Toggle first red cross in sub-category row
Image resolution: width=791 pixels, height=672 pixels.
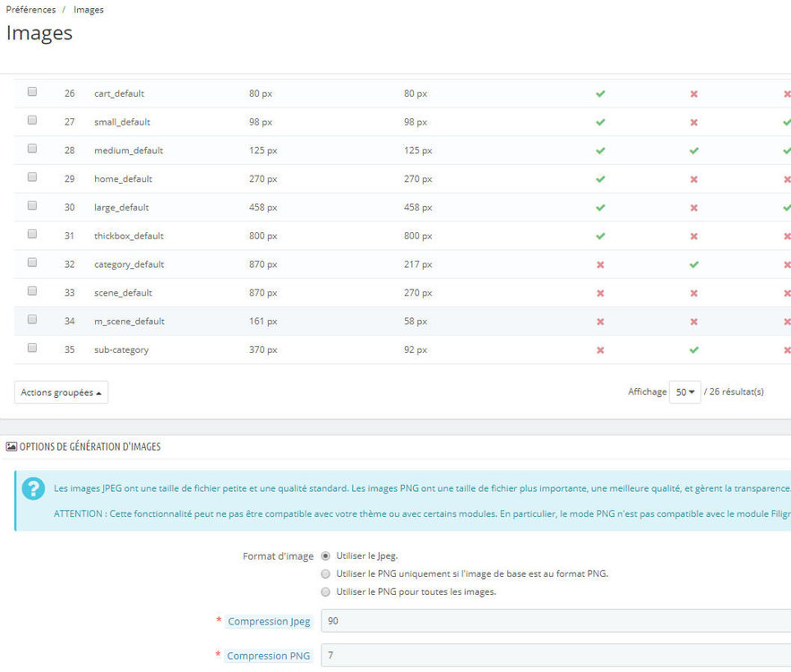[600, 350]
